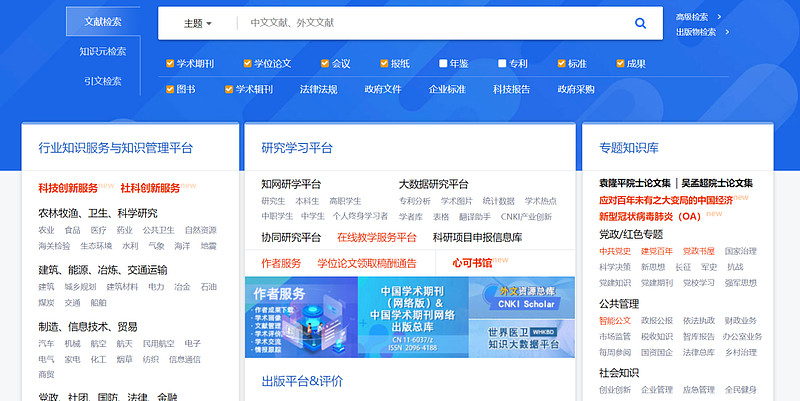Select the 文献检索 tab
This screenshot has width=800, height=401.
103,22
